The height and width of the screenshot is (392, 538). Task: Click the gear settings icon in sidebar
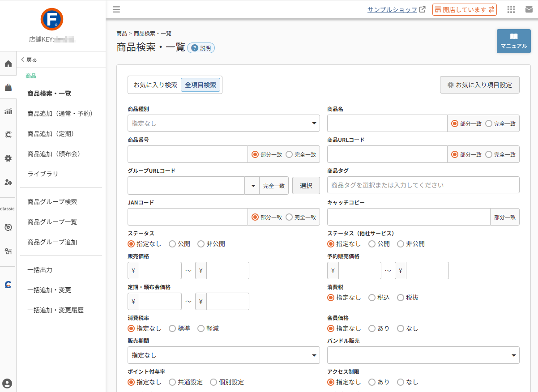pos(8,158)
